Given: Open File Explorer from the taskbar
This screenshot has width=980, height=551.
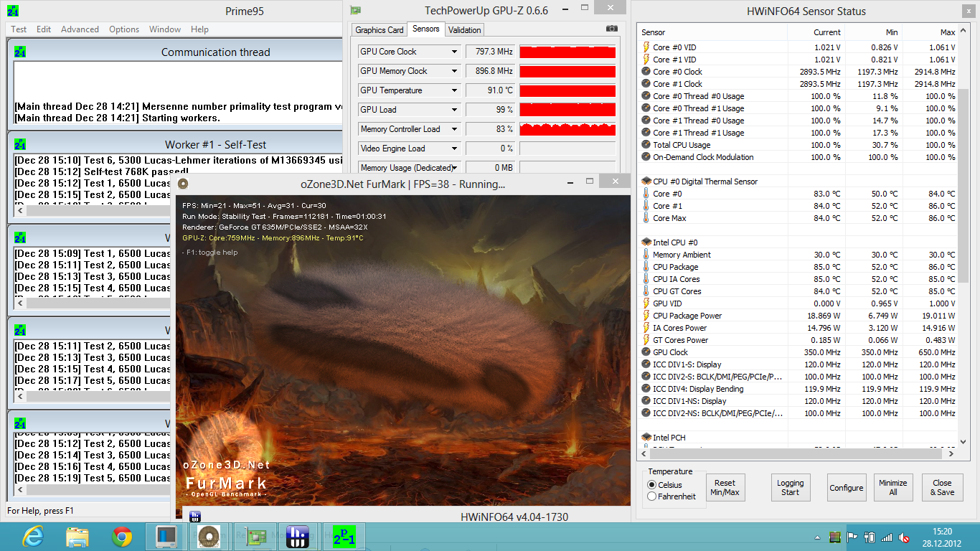Looking at the screenshot, I should (x=77, y=537).
